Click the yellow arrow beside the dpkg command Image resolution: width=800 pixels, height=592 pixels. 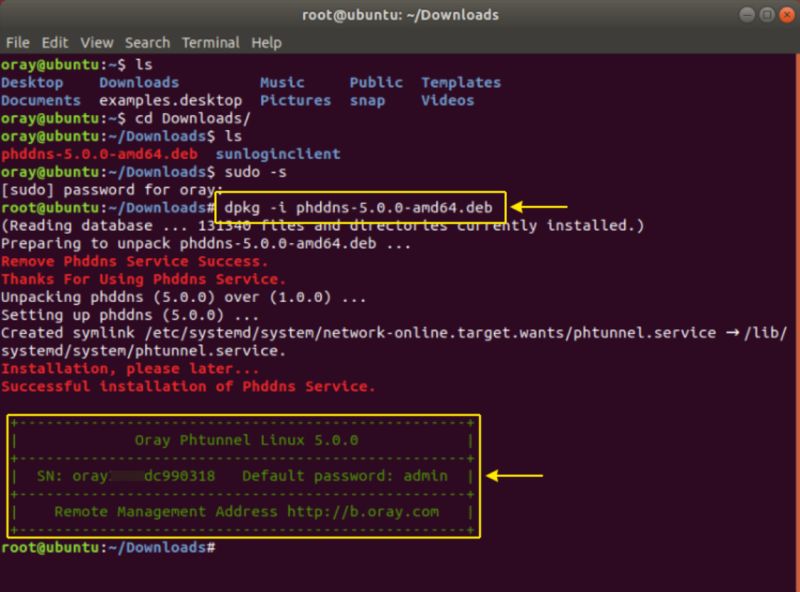coord(544,208)
